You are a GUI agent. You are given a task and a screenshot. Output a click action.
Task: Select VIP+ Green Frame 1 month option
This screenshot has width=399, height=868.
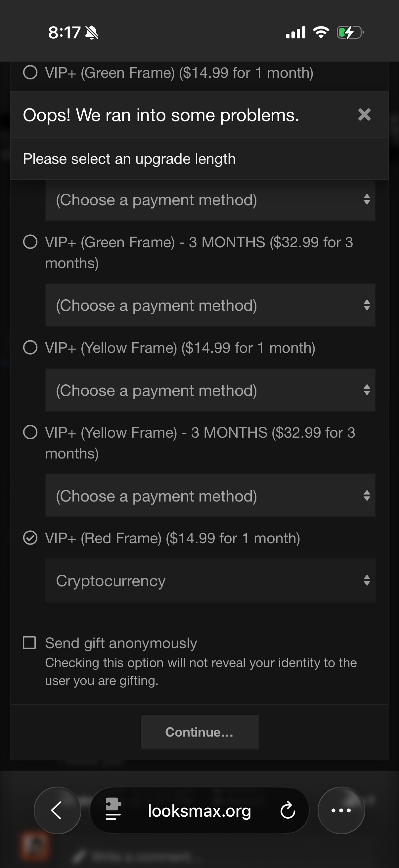coord(30,72)
